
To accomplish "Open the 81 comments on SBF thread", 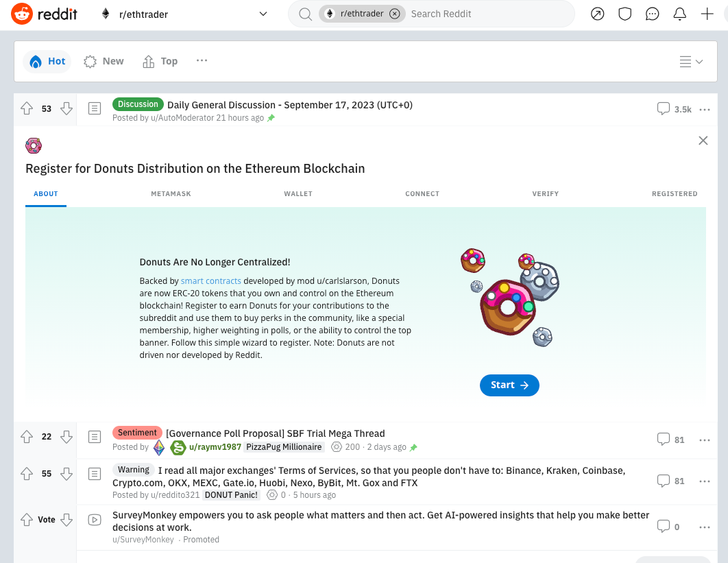I will [671, 440].
